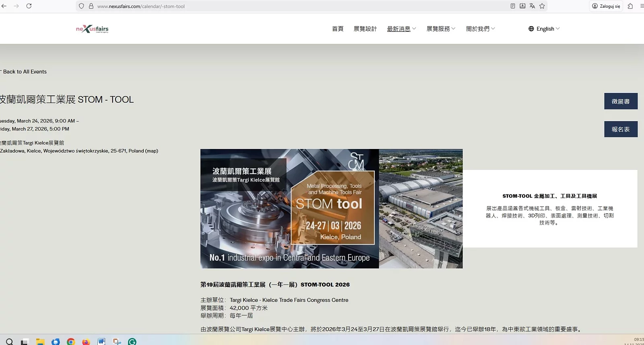Toggle reader view icon in address bar
The height and width of the screenshot is (345, 644).
pyautogui.click(x=513, y=6)
